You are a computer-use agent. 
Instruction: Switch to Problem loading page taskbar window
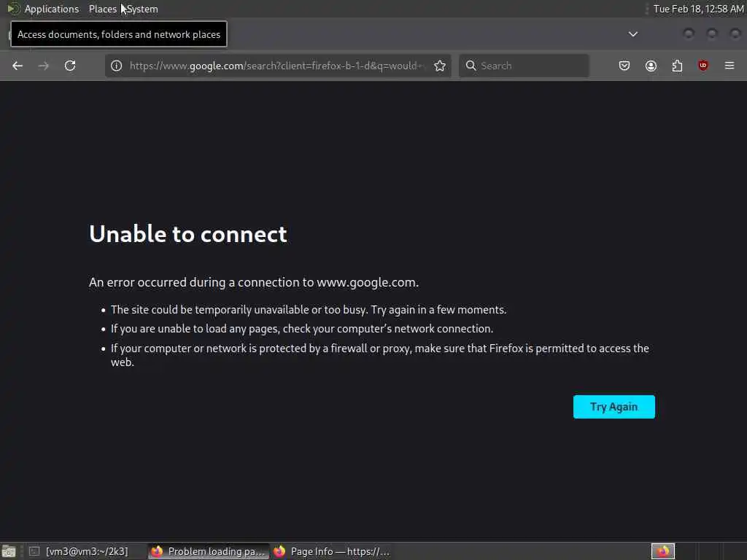[208, 551]
